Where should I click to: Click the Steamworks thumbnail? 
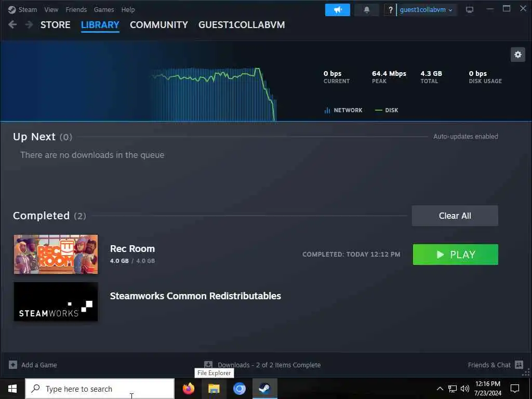pos(56,301)
